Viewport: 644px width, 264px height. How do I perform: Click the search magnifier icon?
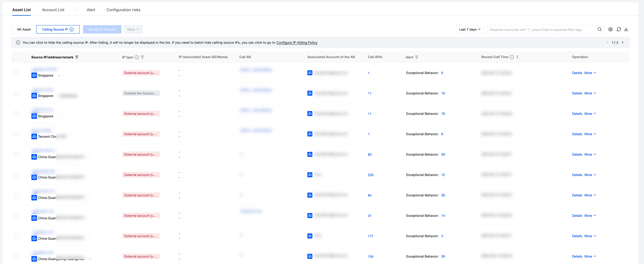(599, 29)
